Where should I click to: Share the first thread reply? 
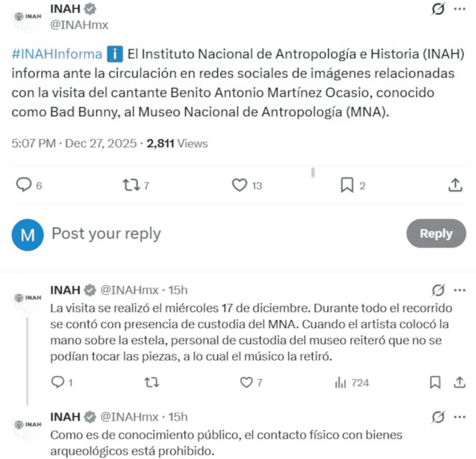tap(460, 382)
